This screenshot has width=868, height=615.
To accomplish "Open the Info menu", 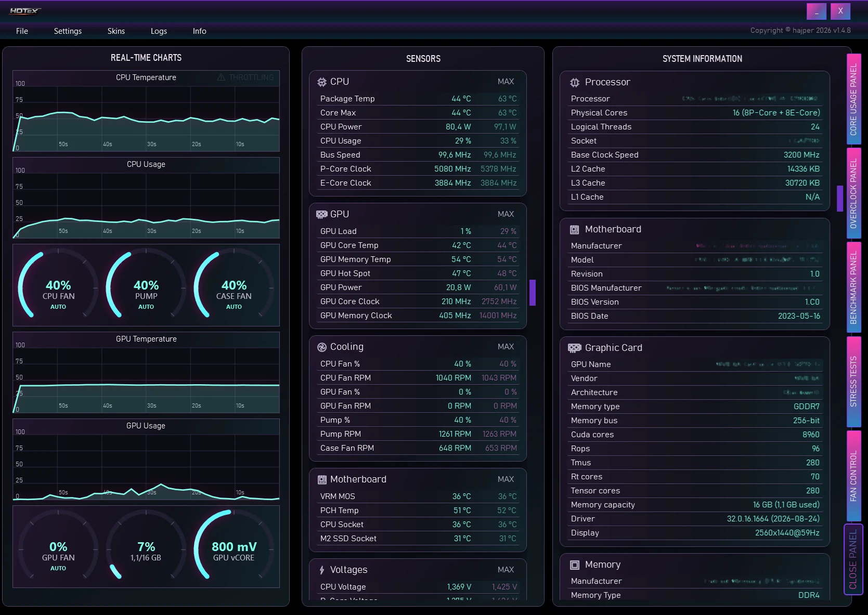I will point(199,31).
